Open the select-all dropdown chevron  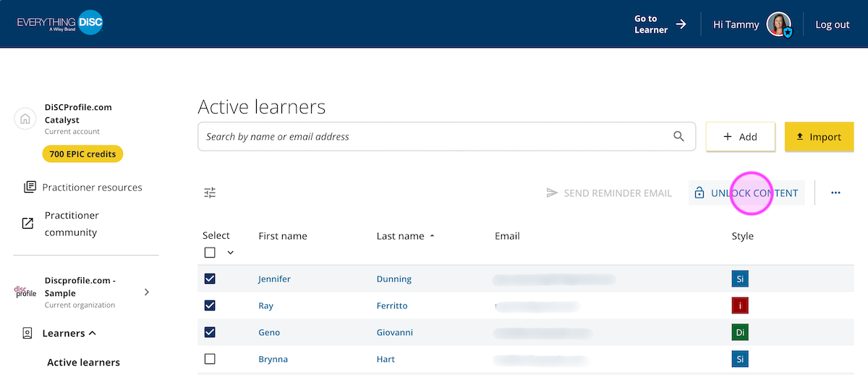pos(231,253)
